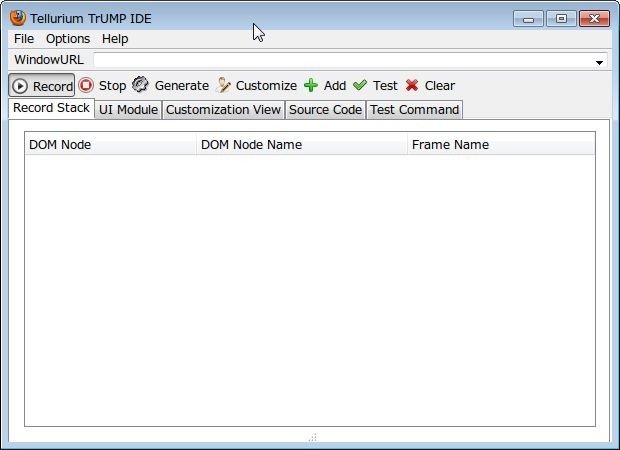Open the Customization View tab
The width and height of the screenshot is (620, 450).
[x=223, y=110]
